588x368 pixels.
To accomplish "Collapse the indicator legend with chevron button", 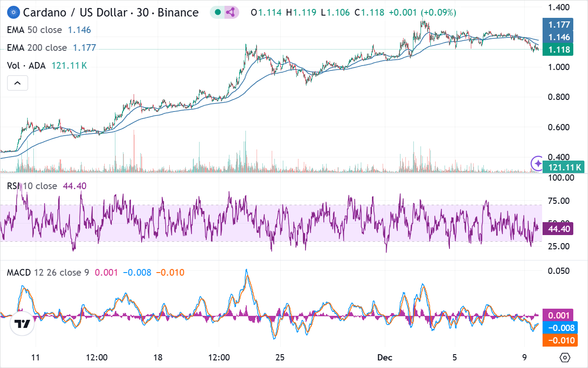I will click(x=17, y=83).
